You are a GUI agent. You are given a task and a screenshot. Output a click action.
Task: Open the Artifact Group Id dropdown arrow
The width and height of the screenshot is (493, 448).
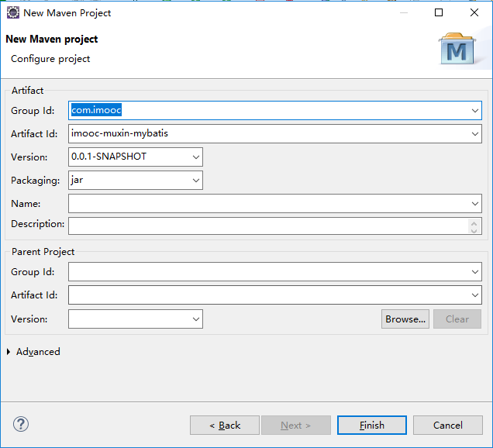pos(474,111)
